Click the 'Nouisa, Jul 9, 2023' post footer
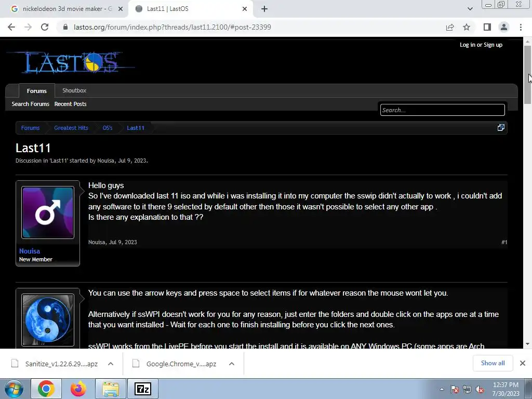This screenshot has height=399, width=532. (x=113, y=242)
